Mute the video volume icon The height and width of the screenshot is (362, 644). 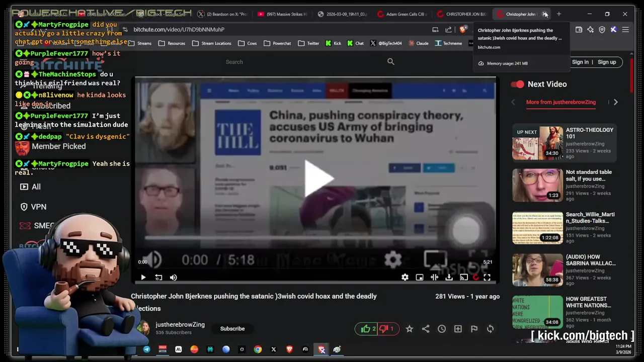point(174,277)
